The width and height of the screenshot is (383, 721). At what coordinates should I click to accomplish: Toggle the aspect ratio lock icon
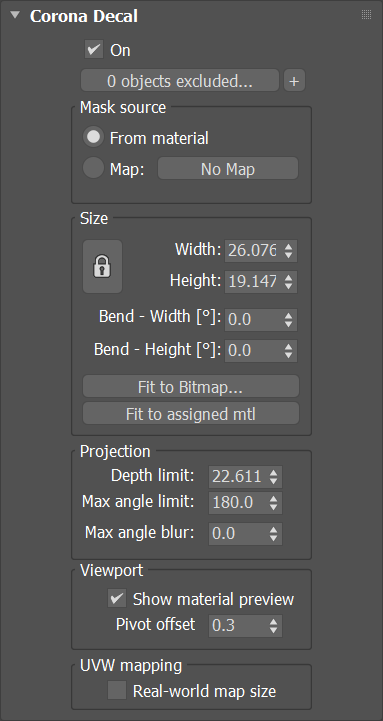pyautogui.click(x=102, y=266)
